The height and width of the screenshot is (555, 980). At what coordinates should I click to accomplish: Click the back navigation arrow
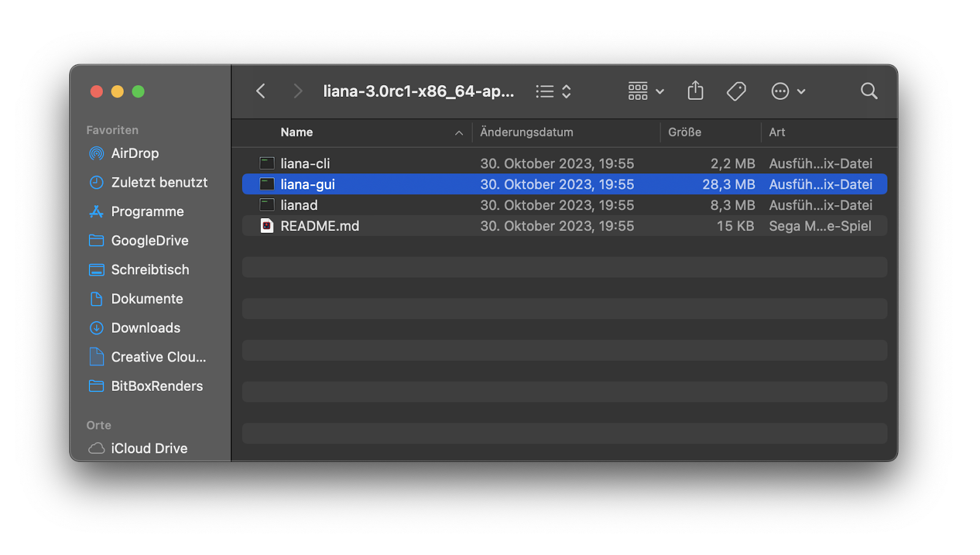261,91
